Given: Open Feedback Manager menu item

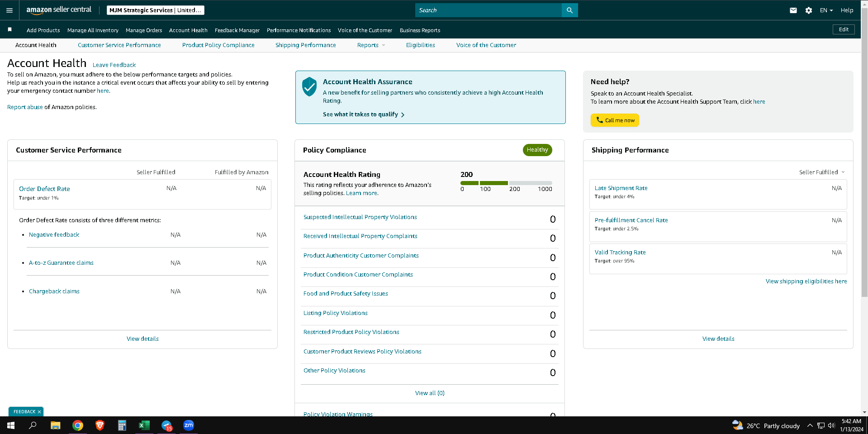Looking at the screenshot, I should [x=237, y=30].
